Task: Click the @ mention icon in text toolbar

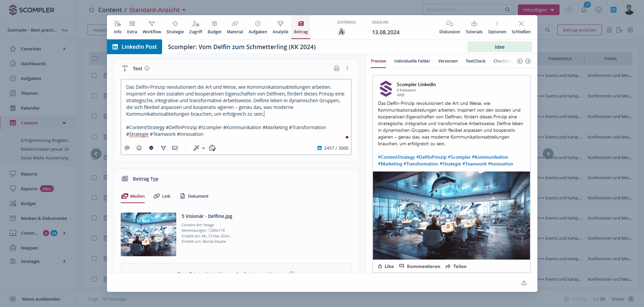Action: [127, 148]
